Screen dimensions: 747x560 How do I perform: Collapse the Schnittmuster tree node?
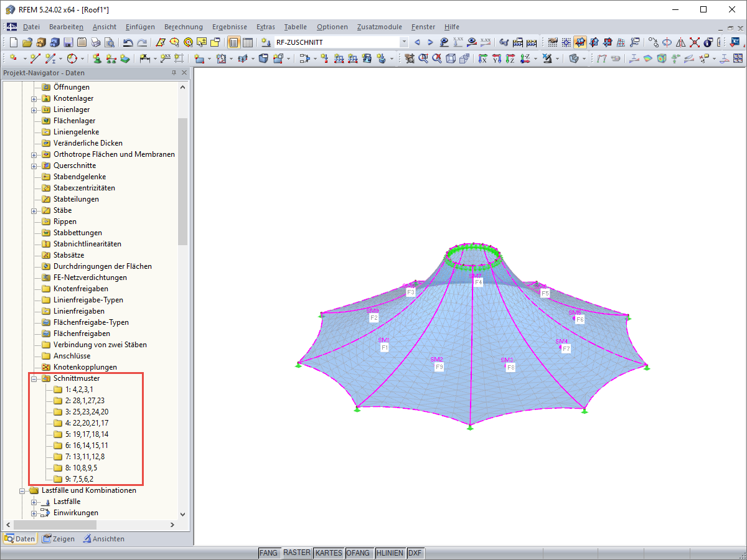coord(34,378)
